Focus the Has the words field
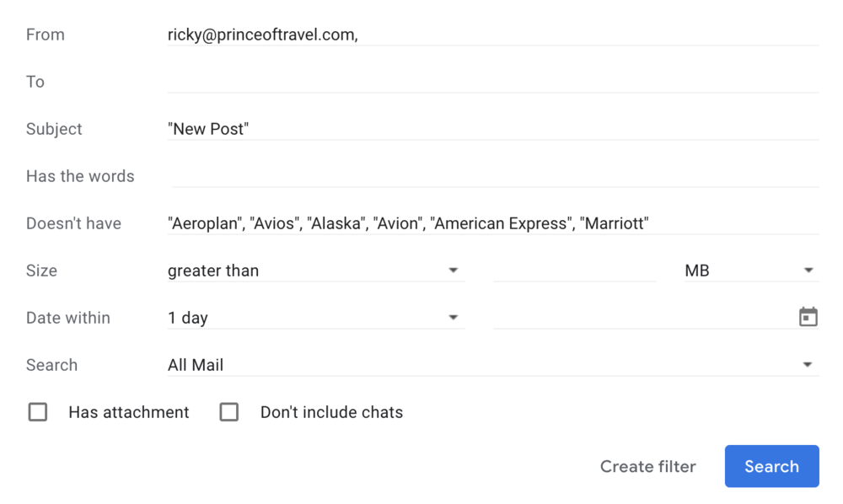This screenshot has height=504, width=843. pos(494,176)
